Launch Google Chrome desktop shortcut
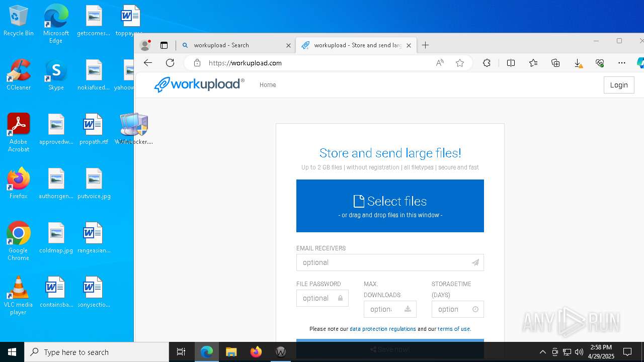The image size is (644, 362). point(19,241)
